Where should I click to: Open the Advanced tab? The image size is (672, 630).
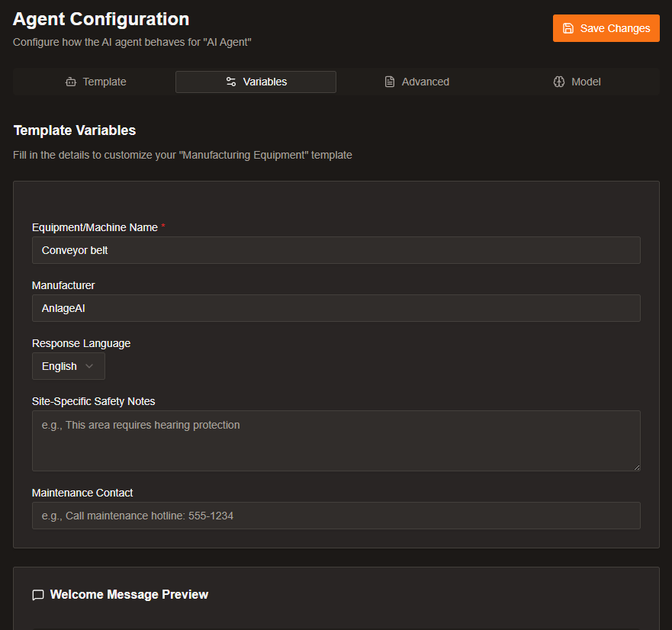(x=416, y=82)
